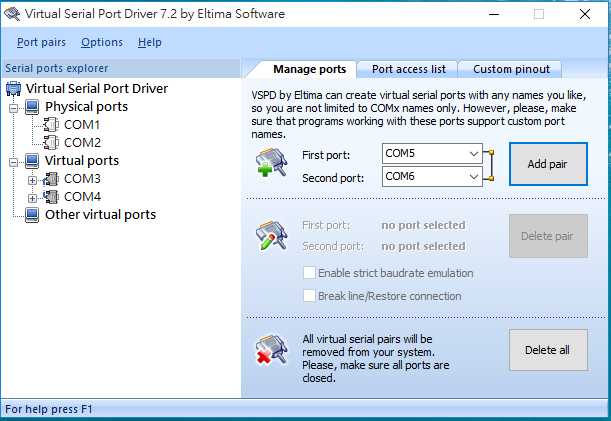Click the add pair green plus icon
Viewport: 611px width, 421px height.
tap(272, 162)
